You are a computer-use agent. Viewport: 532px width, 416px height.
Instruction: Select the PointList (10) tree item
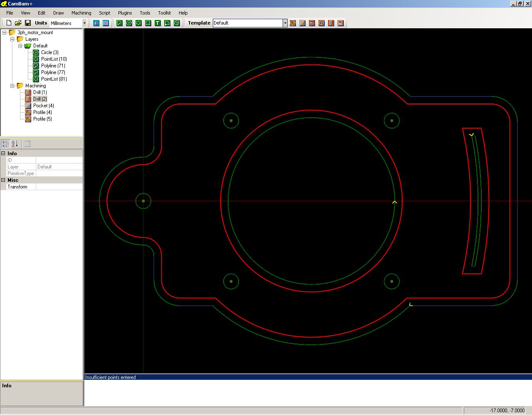pos(54,59)
